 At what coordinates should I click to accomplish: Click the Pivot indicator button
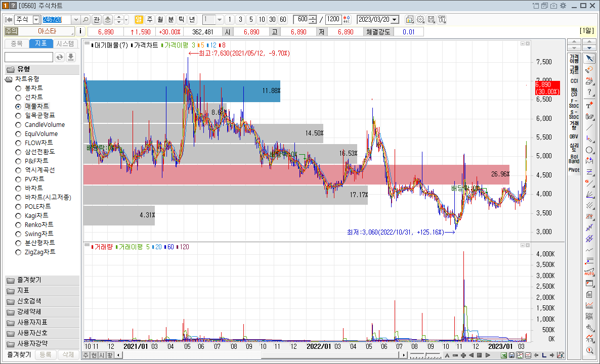point(574,170)
